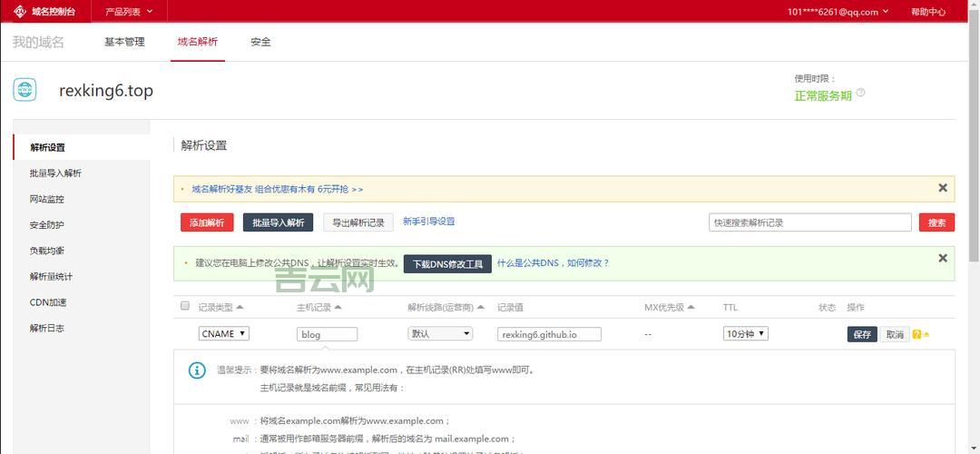Image resolution: width=980 pixels, height=454 pixels.
Task: Focus the 快速搜索解析记录 search field
Action: point(810,222)
